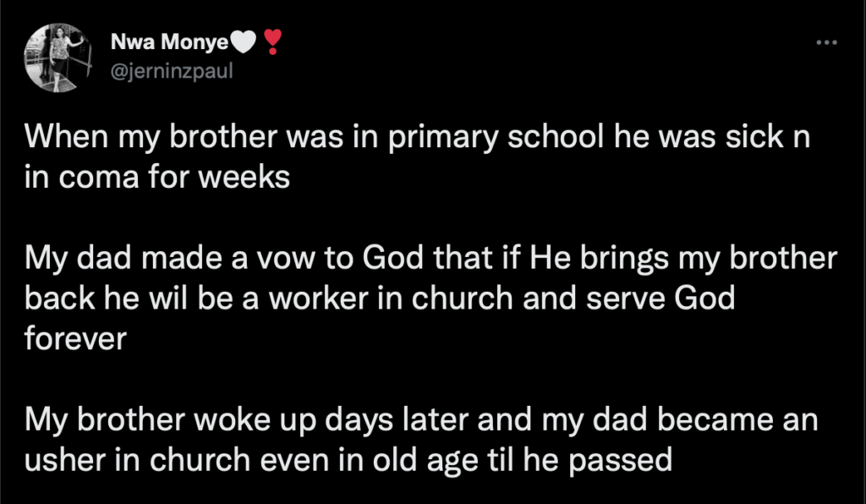This screenshot has width=866, height=504.
Task: Click the text line 'in coma for weeks'
Action: click(x=156, y=178)
